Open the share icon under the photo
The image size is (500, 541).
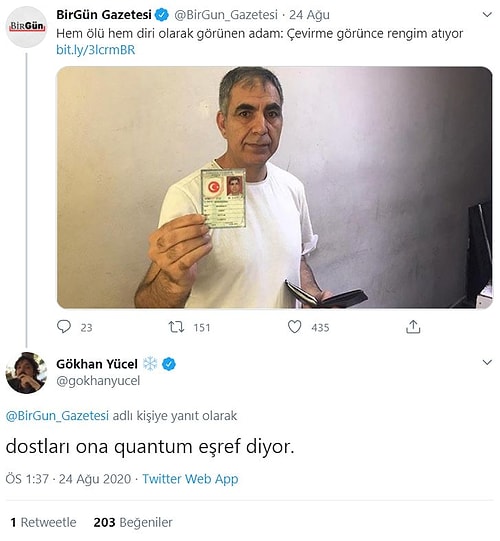click(413, 326)
